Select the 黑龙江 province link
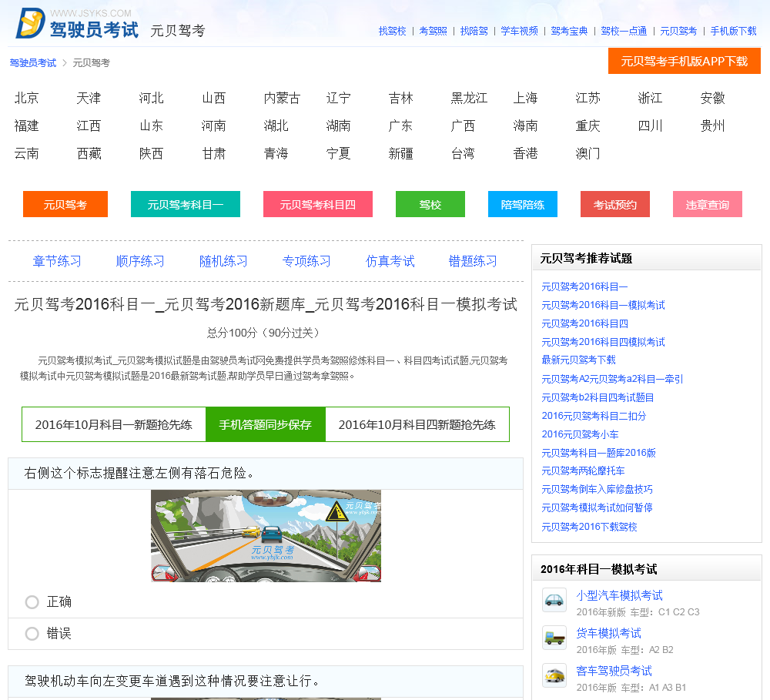 coord(470,98)
